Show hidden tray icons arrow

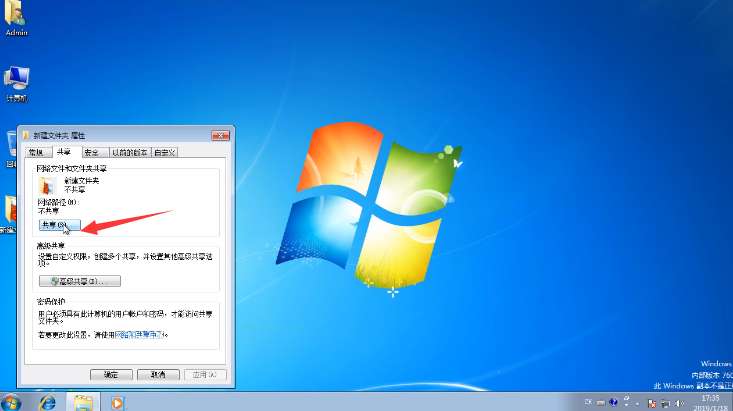(637, 404)
